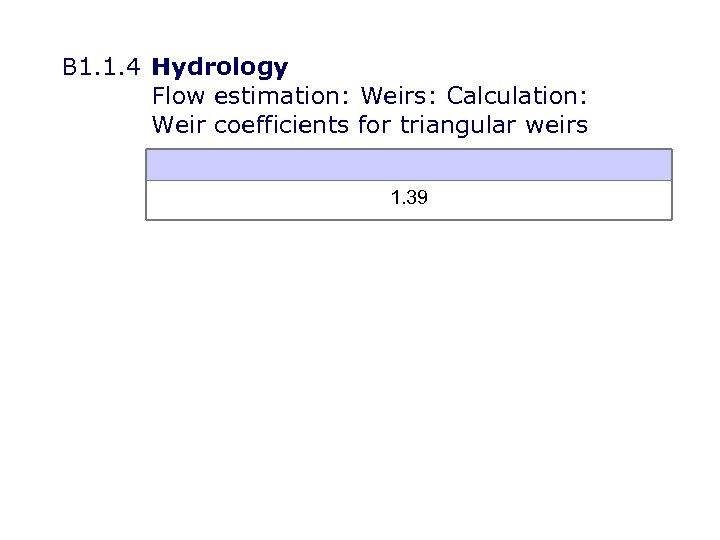Select the 1.39 table cell
This screenshot has width=720, height=540.
(409, 199)
